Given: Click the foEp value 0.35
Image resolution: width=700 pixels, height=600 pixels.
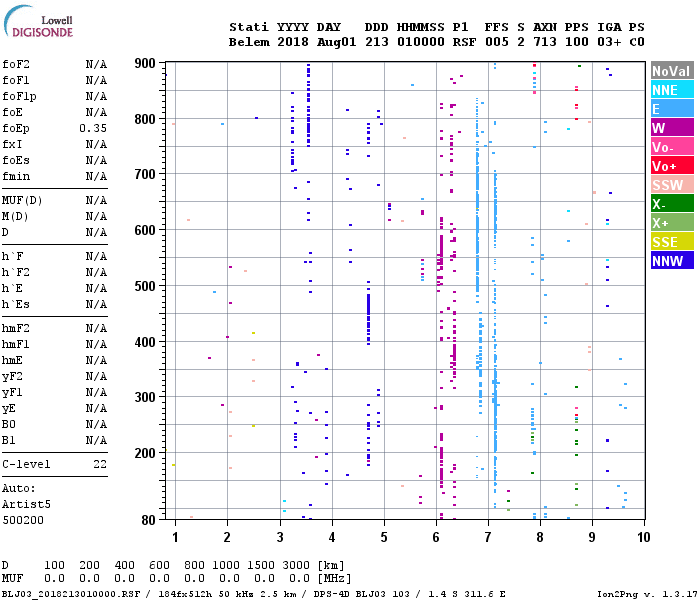Looking at the screenshot, I should click(93, 129).
